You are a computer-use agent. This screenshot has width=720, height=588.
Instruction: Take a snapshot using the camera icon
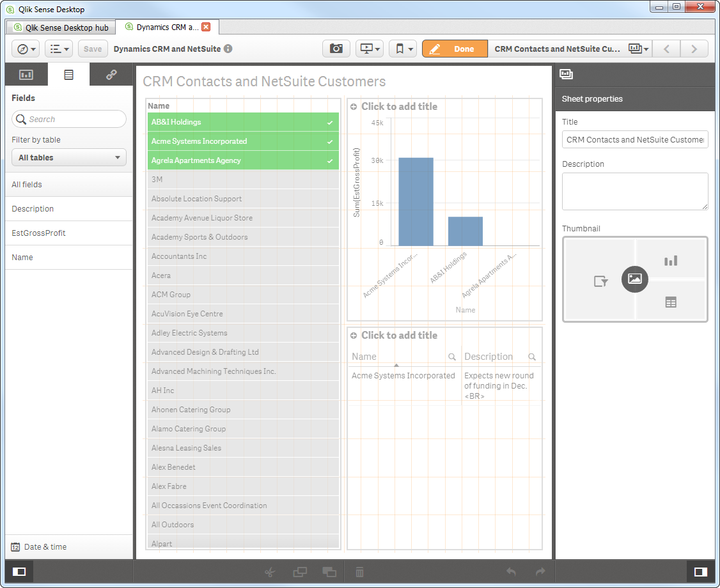(x=336, y=48)
